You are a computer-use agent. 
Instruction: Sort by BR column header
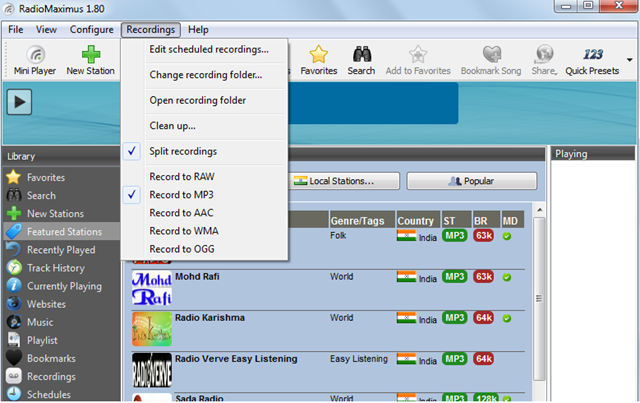[x=486, y=220]
